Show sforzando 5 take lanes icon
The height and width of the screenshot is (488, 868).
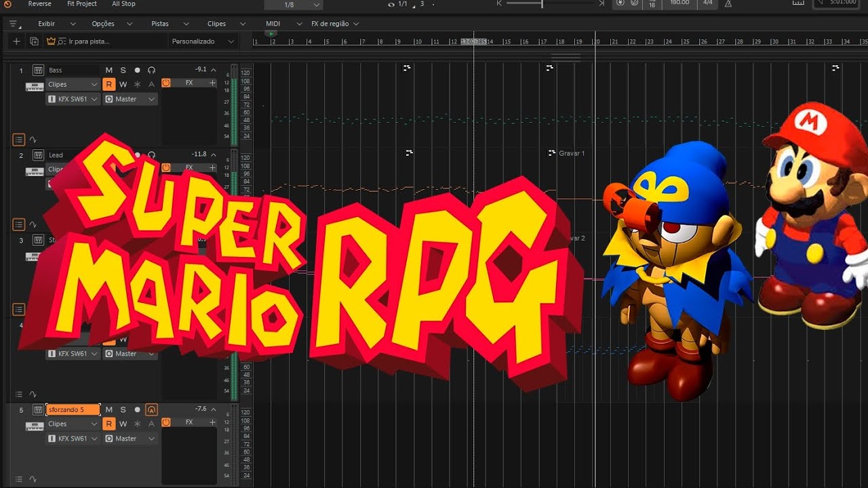point(18,479)
